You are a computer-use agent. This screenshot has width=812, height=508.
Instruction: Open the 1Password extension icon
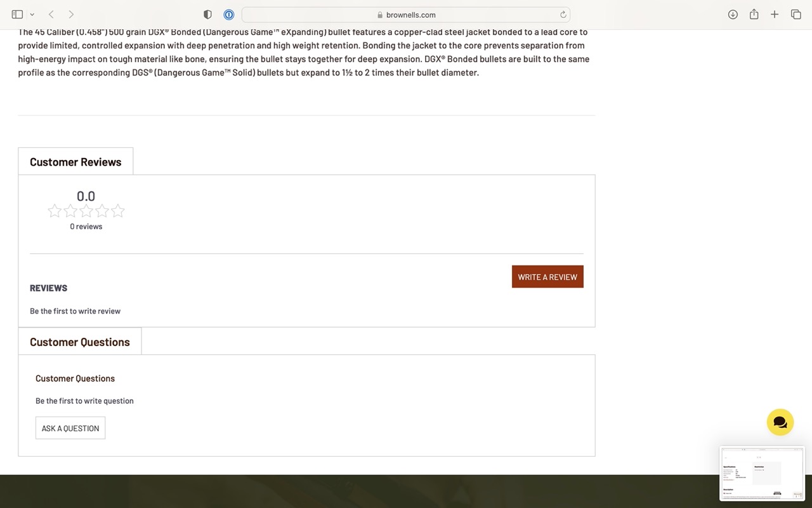point(229,15)
